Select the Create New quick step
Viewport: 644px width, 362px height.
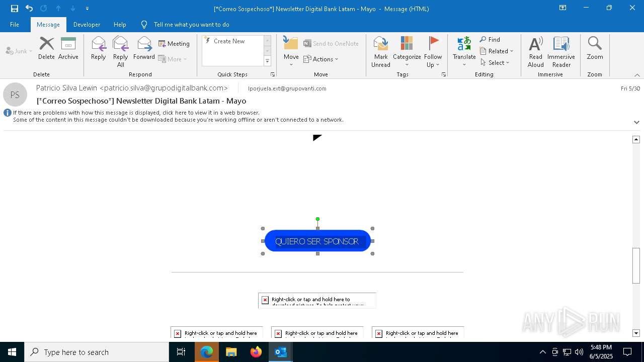(x=229, y=41)
